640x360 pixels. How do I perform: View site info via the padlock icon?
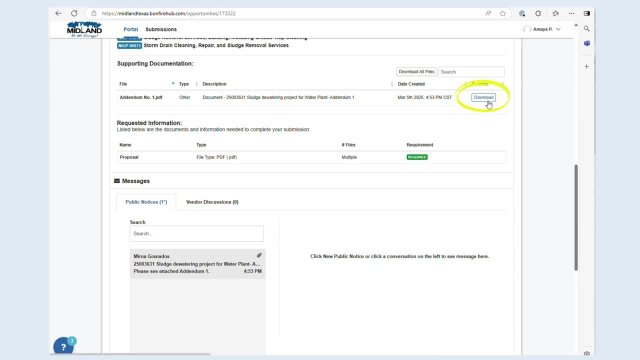pyautogui.click(x=93, y=13)
